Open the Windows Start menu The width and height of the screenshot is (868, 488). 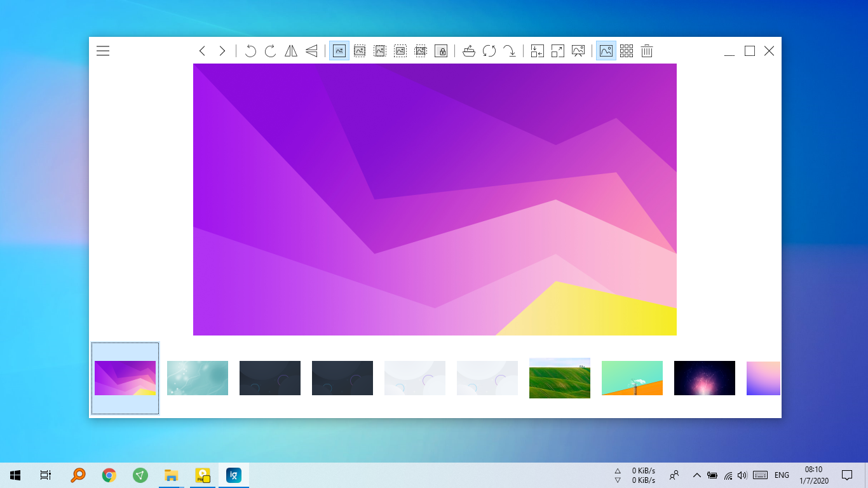click(15, 475)
